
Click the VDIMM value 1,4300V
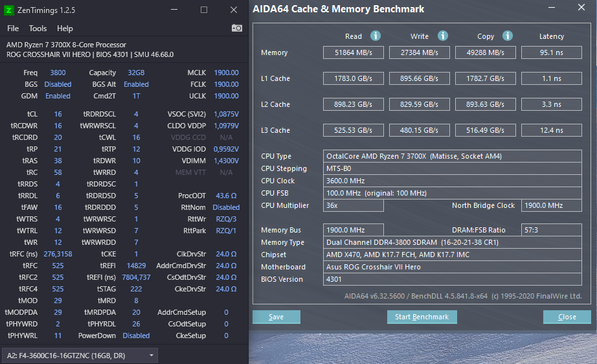tap(226, 161)
